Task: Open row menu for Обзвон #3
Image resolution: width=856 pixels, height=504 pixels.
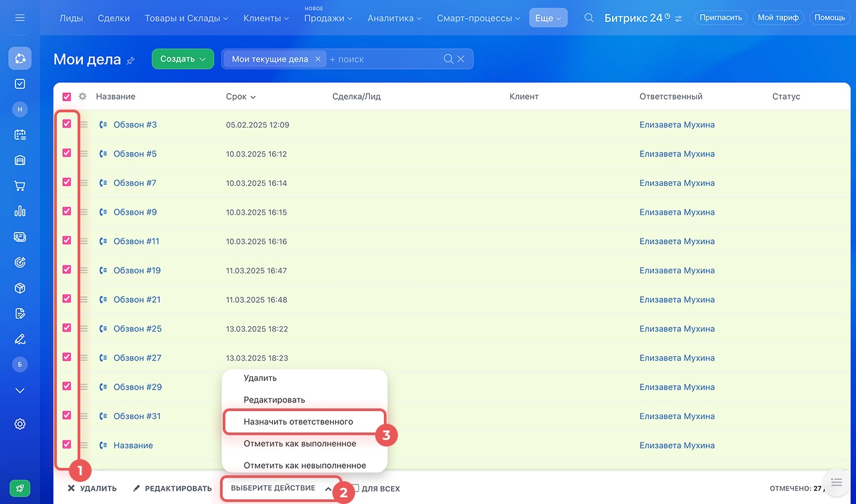Action: [84, 124]
